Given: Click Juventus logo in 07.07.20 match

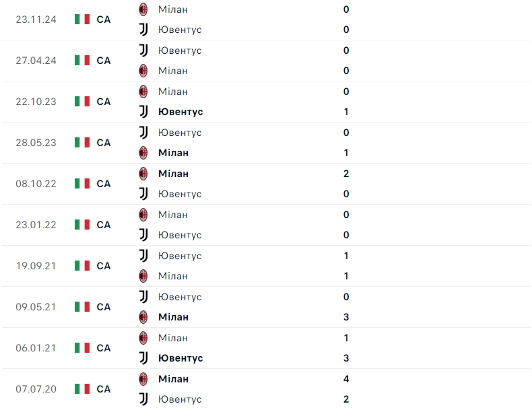Looking at the screenshot, I should coord(143,399).
